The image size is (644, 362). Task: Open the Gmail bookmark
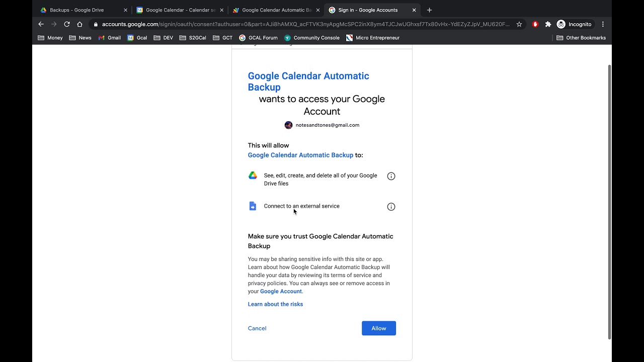tap(110, 38)
